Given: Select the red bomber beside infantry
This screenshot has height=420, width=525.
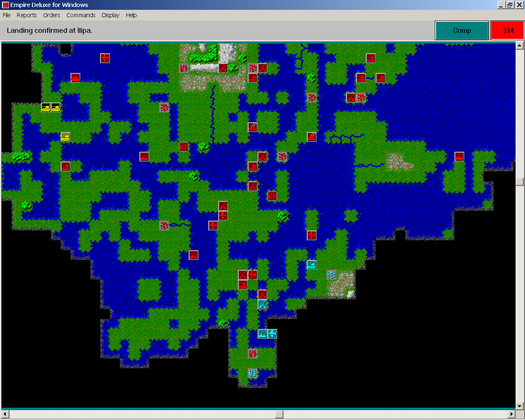Looking at the screenshot, I should coord(253,275).
